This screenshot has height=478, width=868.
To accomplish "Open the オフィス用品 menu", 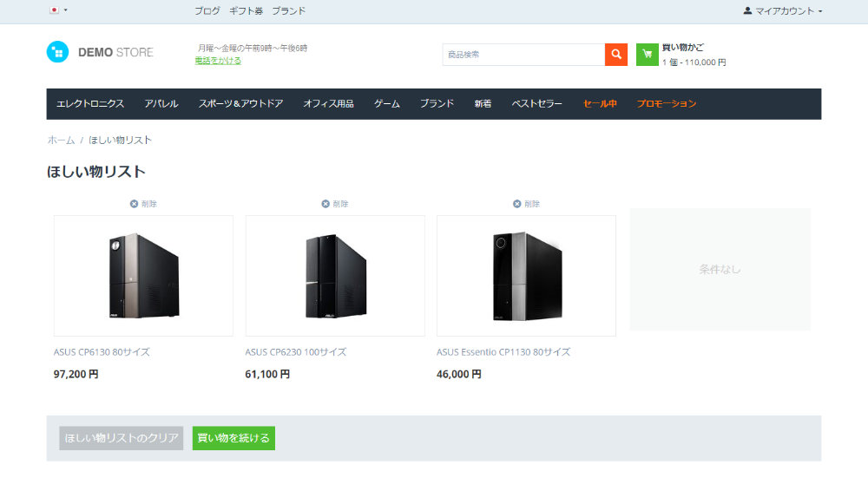I will (328, 103).
